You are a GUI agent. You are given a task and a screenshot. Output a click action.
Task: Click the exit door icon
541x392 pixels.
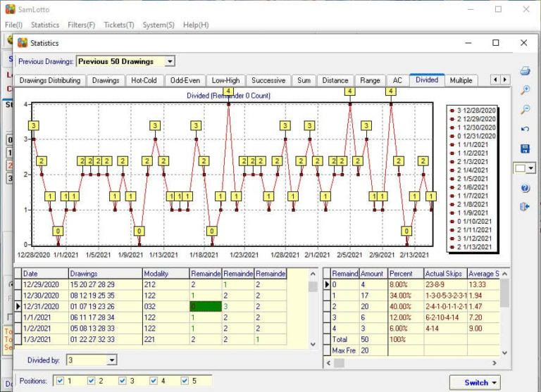click(x=525, y=207)
